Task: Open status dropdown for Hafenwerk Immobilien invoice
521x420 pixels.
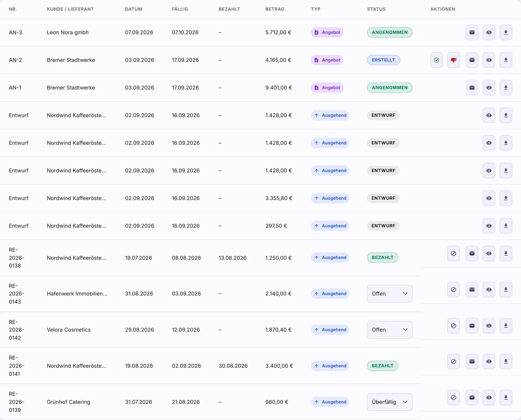Action: (390, 294)
